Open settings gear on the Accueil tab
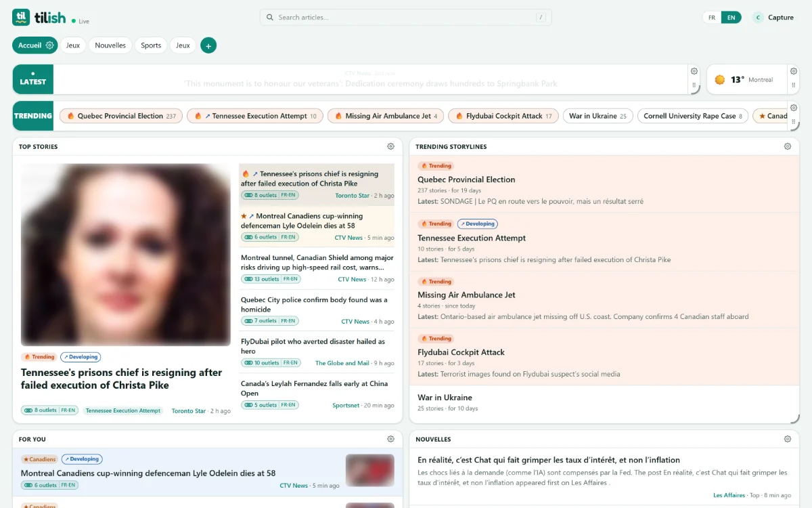Viewport: 812px width, 508px height. (x=49, y=45)
